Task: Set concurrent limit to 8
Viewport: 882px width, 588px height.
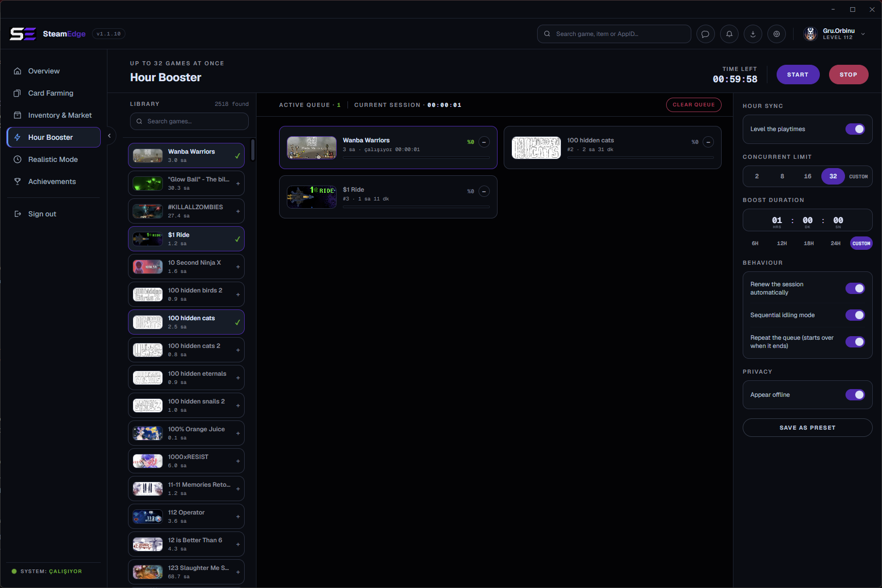Action: coord(782,176)
